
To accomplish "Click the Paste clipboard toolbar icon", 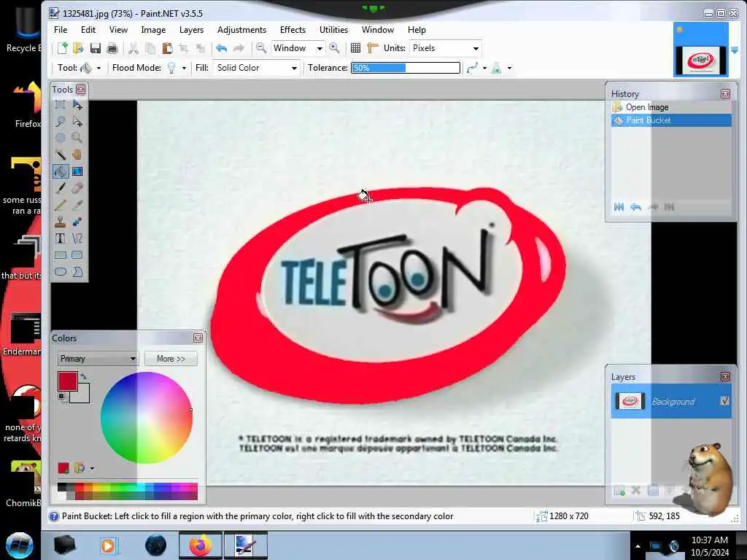I will click(x=167, y=48).
